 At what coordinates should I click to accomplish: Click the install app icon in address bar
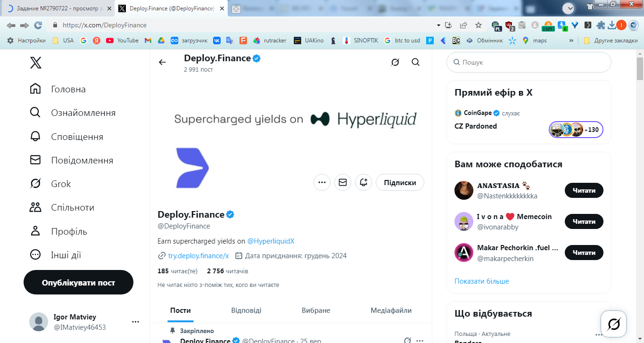tap(448, 25)
